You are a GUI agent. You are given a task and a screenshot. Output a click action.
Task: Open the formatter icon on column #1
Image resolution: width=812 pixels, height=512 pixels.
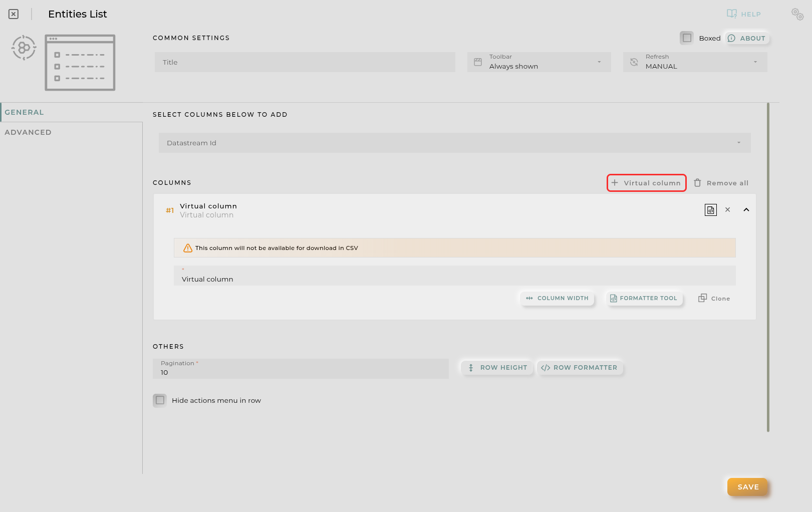[710, 210]
